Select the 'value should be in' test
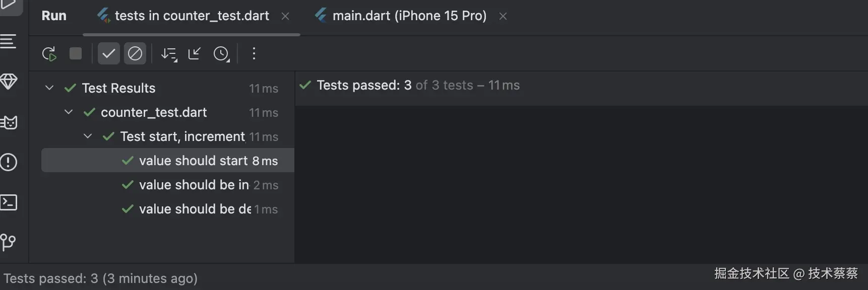The height and width of the screenshot is (290, 868). [194, 185]
